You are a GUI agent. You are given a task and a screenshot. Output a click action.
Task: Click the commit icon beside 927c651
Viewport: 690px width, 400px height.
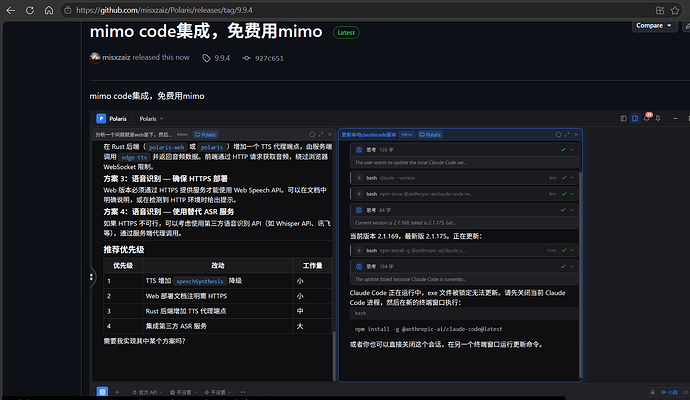click(x=246, y=58)
